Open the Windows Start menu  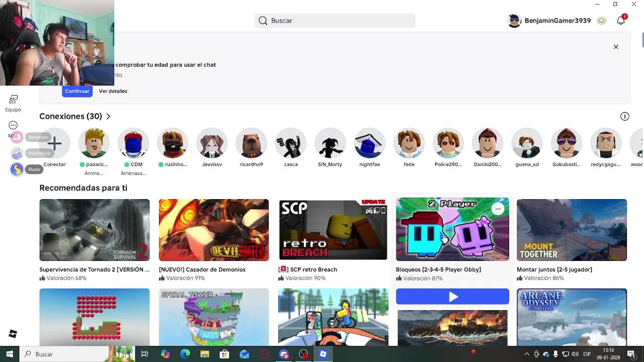click(10, 354)
